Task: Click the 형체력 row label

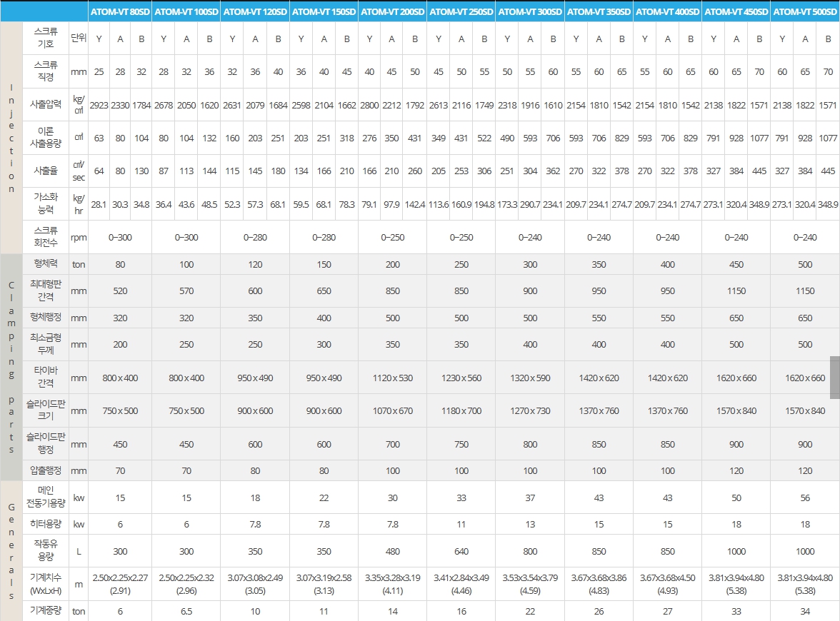Action: coord(46,263)
